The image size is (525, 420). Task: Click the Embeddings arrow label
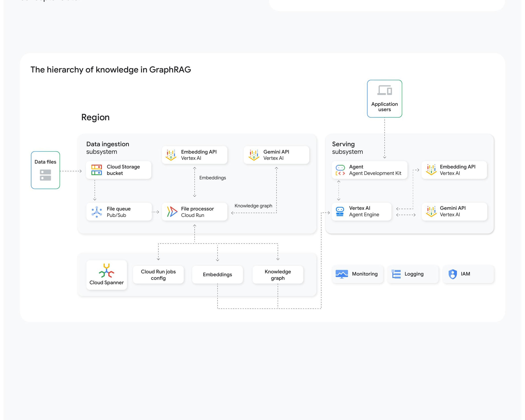[x=213, y=178]
